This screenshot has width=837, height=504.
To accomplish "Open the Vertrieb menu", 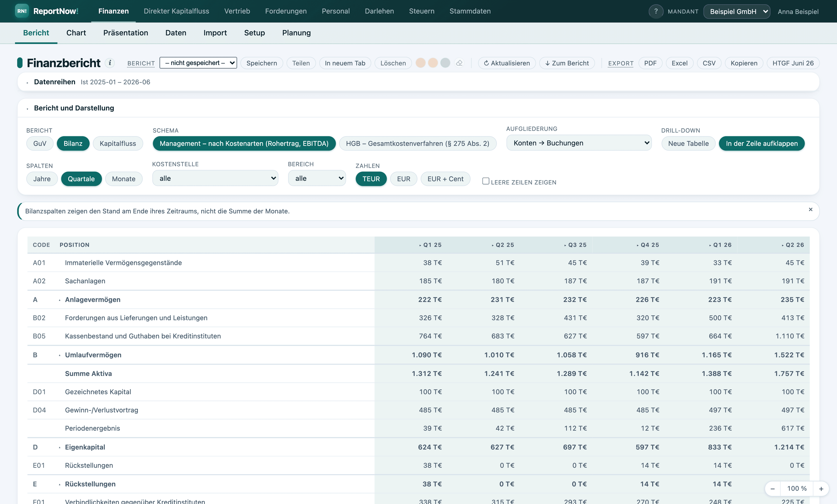I will pos(237,11).
